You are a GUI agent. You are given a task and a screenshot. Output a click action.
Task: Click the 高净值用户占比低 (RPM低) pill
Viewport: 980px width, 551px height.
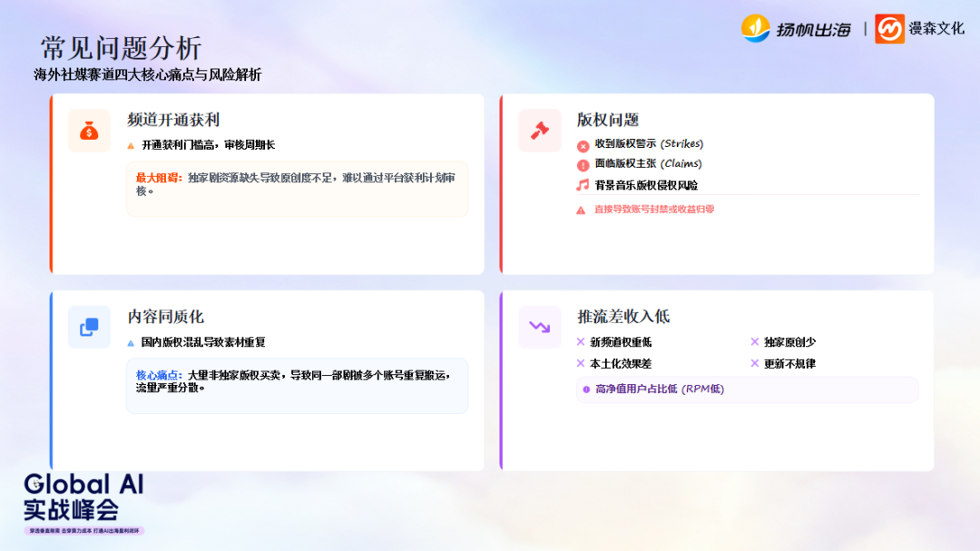pyautogui.click(x=747, y=389)
